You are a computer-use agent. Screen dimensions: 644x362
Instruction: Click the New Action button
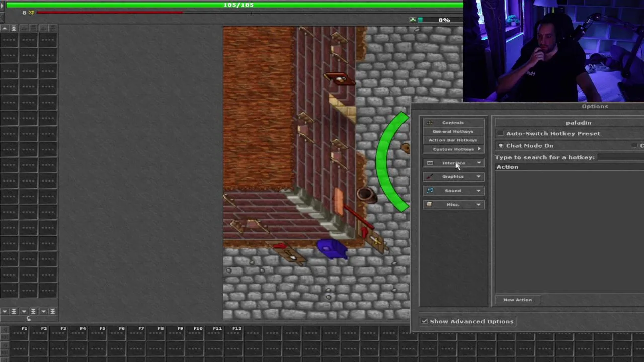pyautogui.click(x=517, y=300)
